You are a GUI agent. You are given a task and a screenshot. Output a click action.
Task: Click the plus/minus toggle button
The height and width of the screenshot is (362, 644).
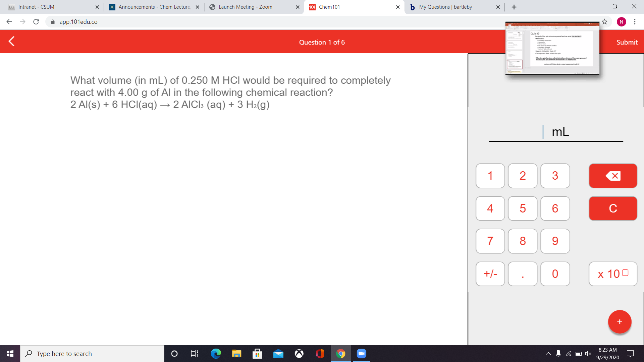pos(490,274)
